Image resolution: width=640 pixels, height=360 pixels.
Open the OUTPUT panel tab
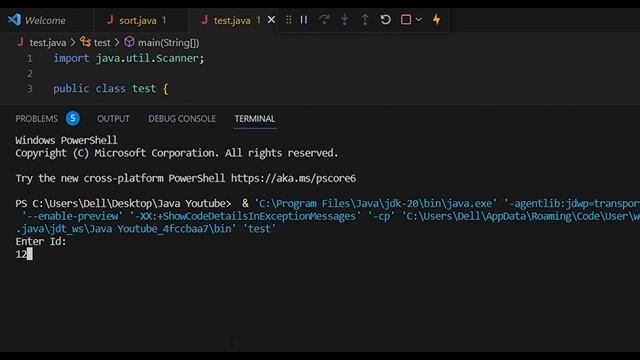(x=113, y=119)
